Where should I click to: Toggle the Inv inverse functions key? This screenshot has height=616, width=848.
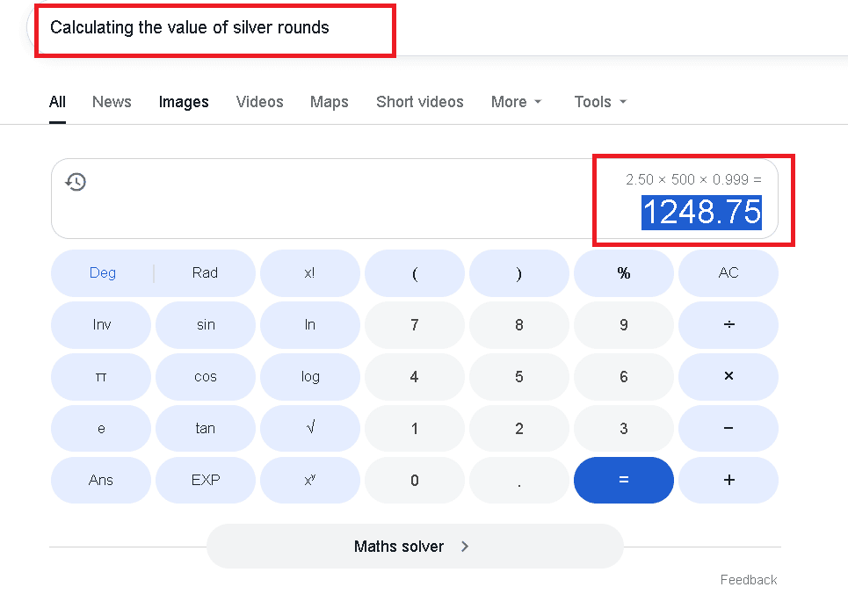tap(102, 324)
